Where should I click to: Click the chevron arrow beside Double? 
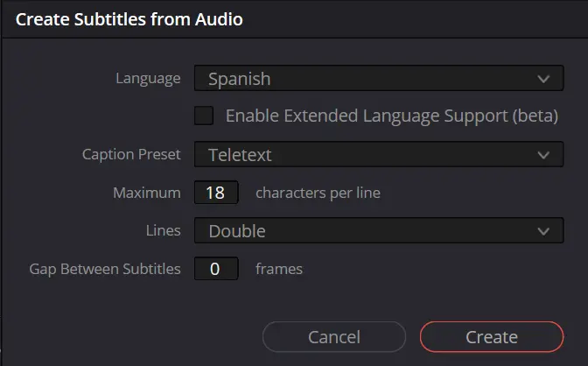pos(543,231)
